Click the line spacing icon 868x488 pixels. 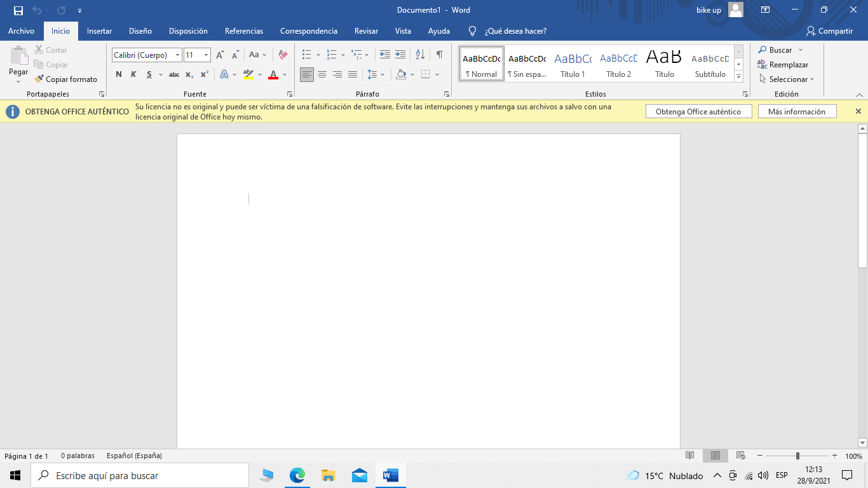(373, 74)
